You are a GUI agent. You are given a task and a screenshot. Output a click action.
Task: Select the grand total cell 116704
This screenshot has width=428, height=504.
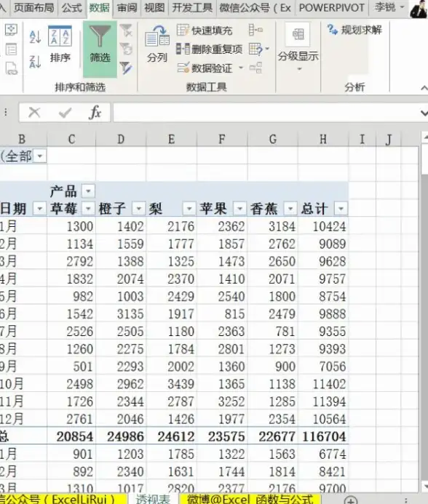coord(323,436)
